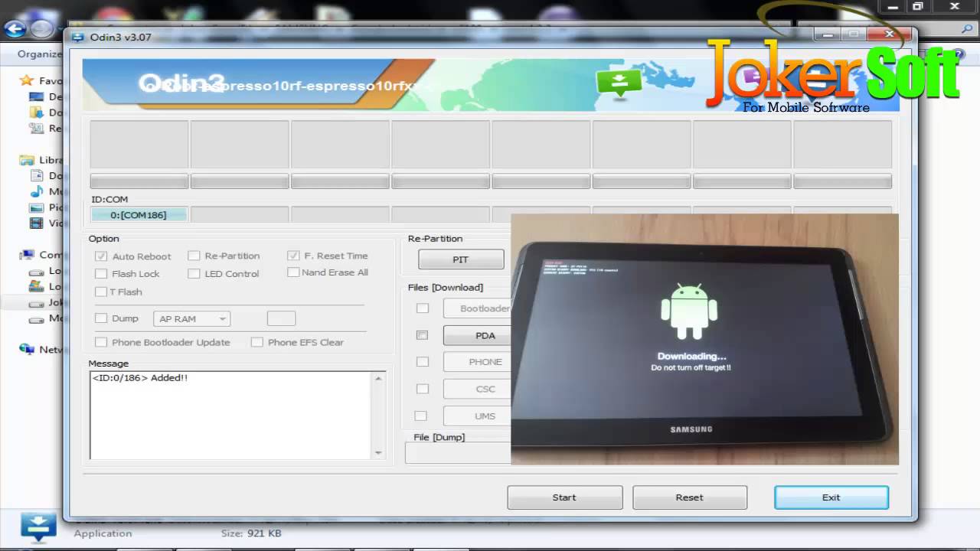Enable the Nand Erase All checkbox
Image resolution: width=980 pixels, height=551 pixels.
point(293,272)
